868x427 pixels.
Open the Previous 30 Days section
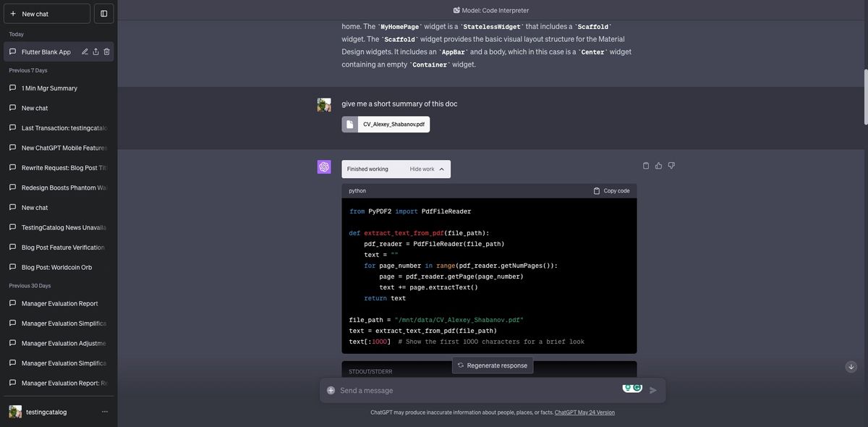pos(29,284)
